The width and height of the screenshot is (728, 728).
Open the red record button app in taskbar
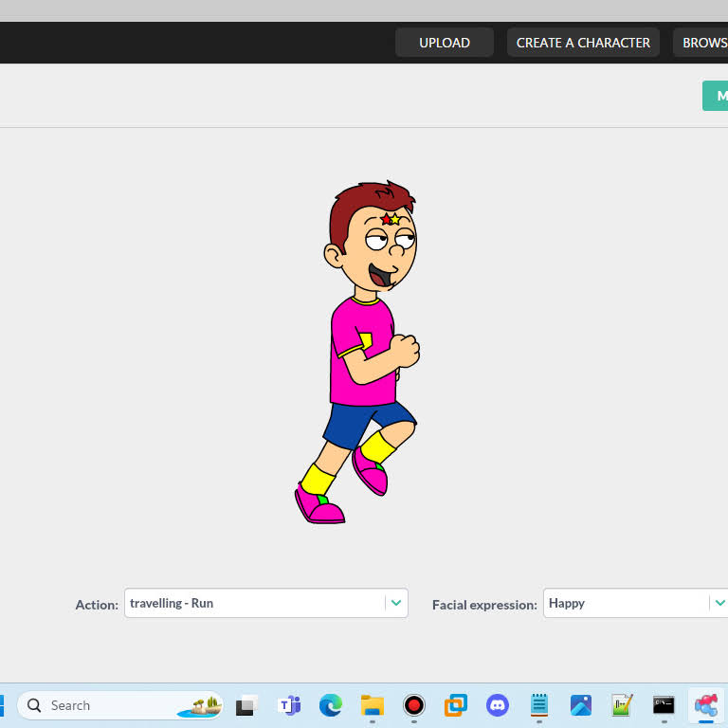point(413,705)
